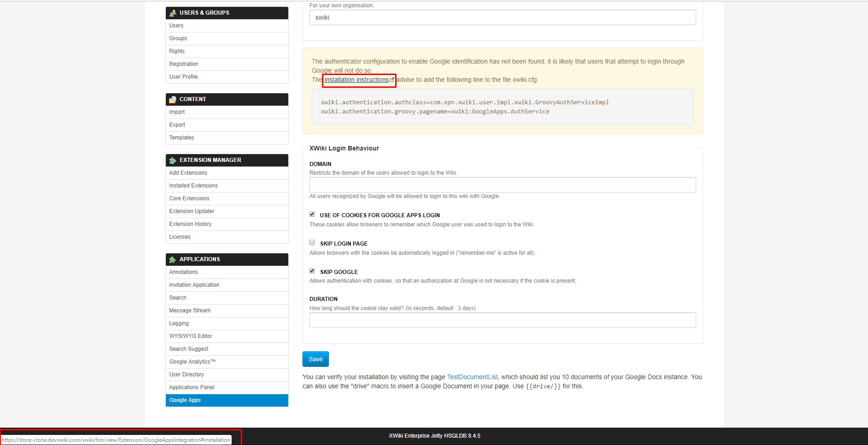Click the XWiki Login Behaviour heading
Screen dimensions: 868x445
(x=344, y=148)
